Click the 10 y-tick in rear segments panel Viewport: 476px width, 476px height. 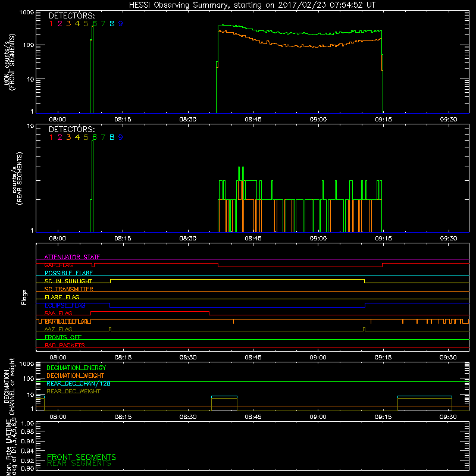tap(31, 126)
